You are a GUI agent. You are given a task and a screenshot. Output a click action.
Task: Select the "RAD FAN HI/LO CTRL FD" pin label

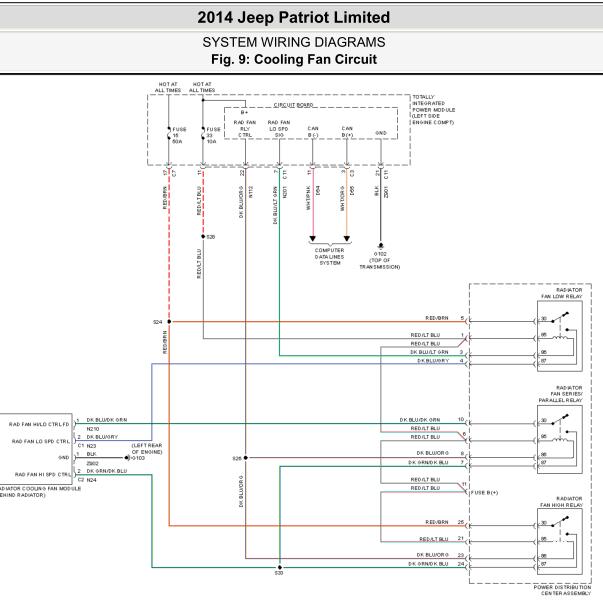39,424
